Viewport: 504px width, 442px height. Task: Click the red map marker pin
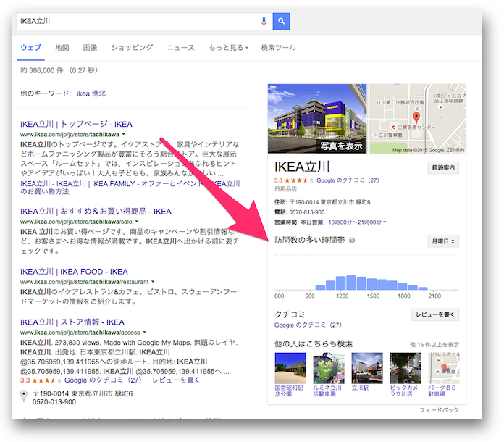coord(416,118)
